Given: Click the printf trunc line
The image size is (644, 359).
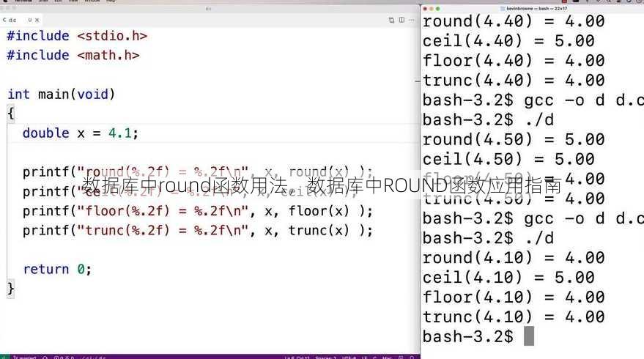Looking at the screenshot, I should pos(198,231).
